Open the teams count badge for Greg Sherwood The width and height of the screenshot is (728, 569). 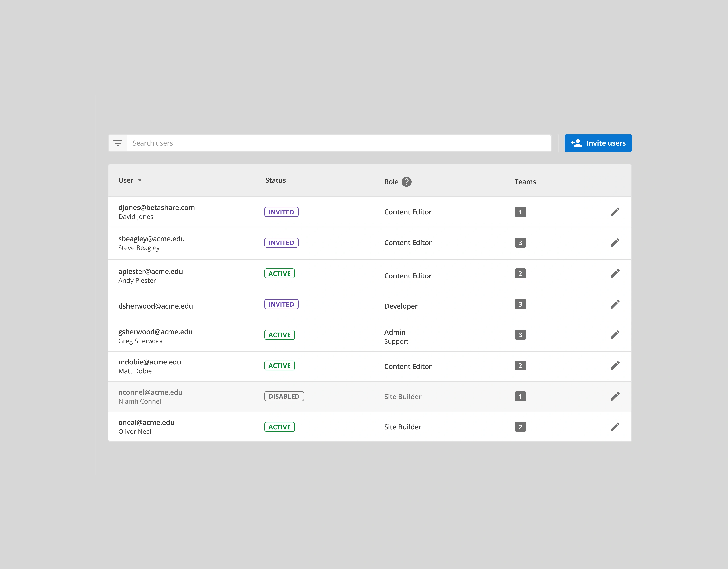click(520, 335)
